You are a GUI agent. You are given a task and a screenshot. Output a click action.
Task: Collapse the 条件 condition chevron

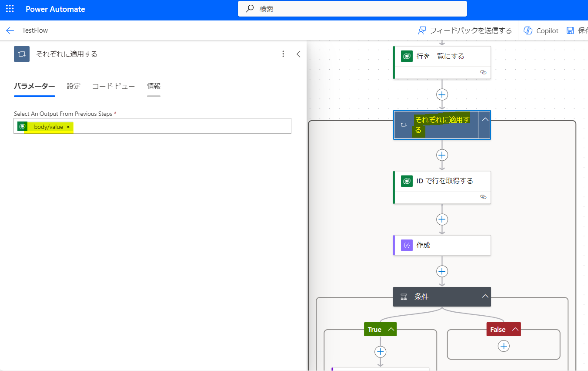(485, 297)
